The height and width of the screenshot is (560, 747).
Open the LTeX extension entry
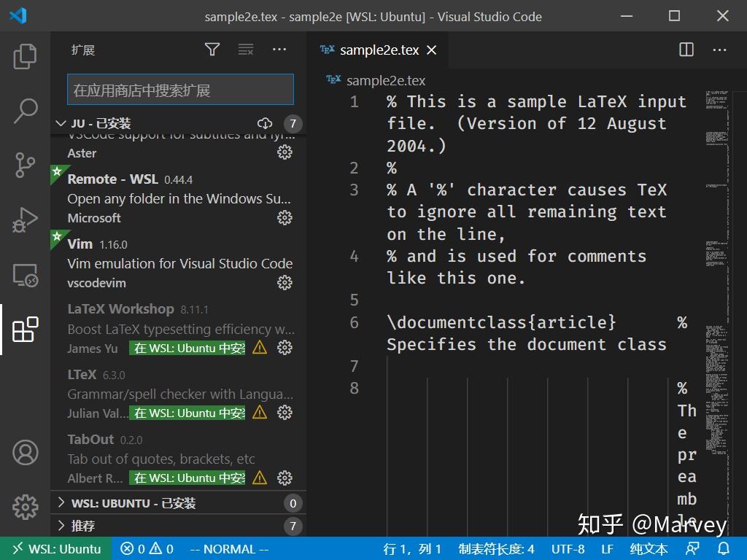179,393
